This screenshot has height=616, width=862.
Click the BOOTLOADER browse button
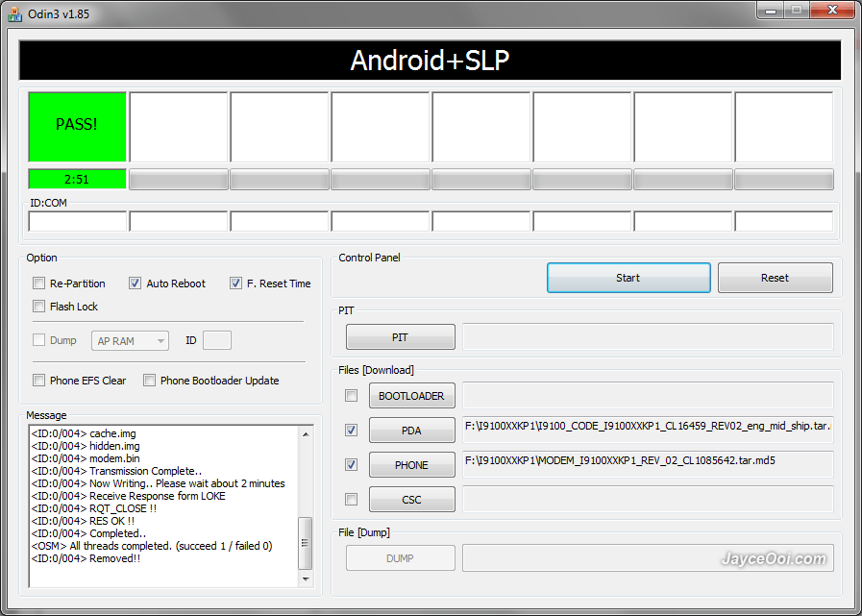[x=411, y=396]
